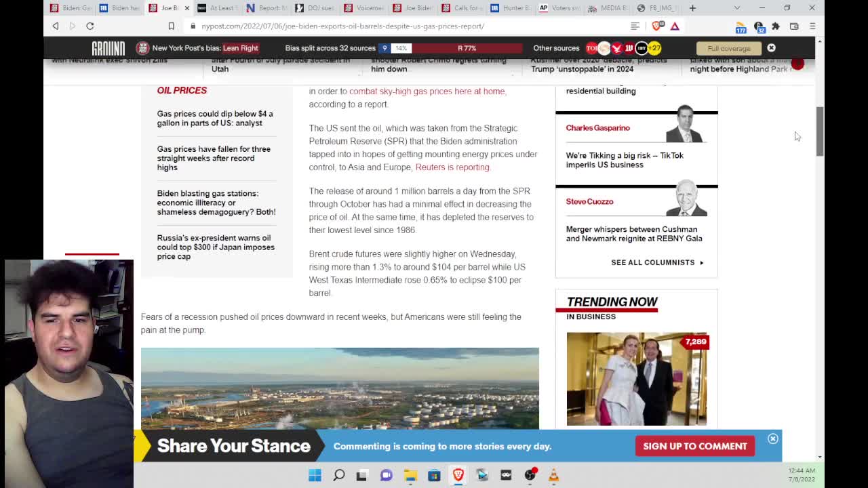Open the Steve Cuozzo columnist link

589,201
